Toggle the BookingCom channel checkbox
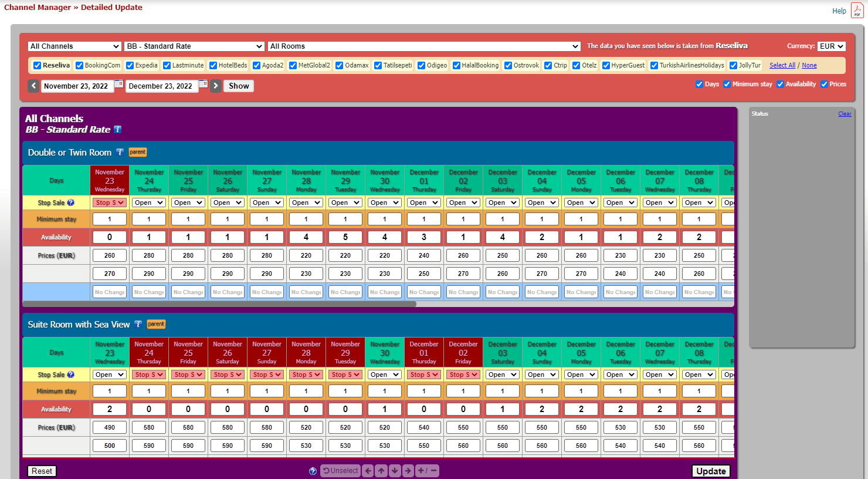This screenshot has height=479, width=868. coord(79,66)
